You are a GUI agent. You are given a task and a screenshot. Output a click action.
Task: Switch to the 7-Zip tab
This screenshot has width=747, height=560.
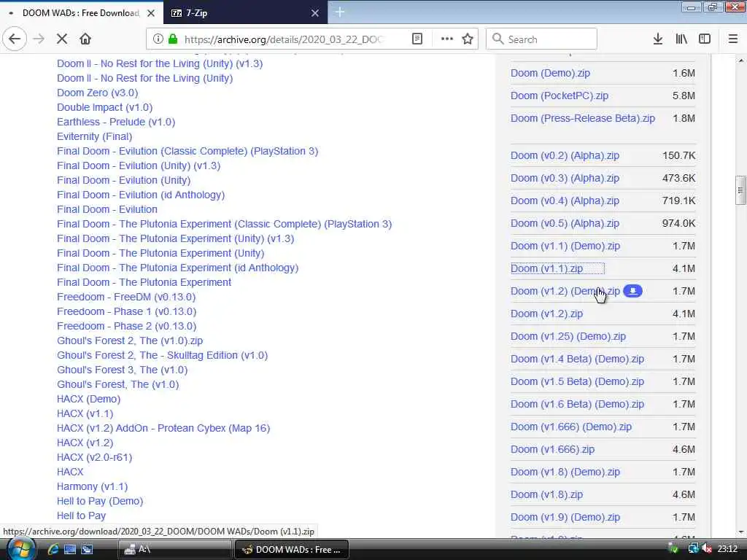(x=245, y=13)
